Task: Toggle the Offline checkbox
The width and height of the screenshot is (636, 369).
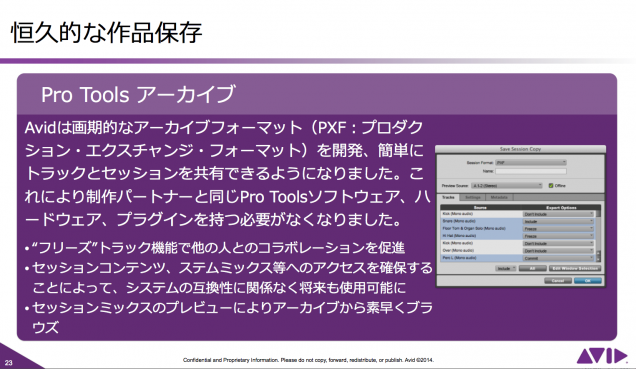Action: 551,185
